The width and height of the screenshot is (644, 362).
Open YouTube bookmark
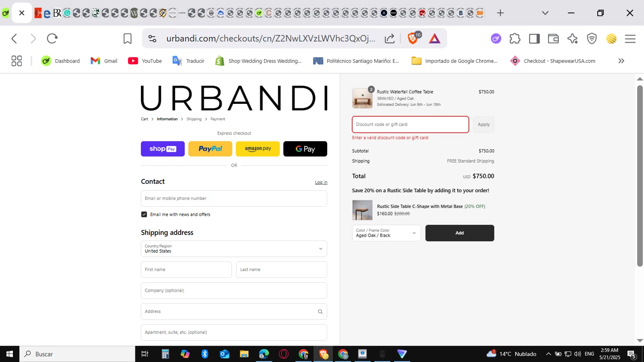pos(145,61)
